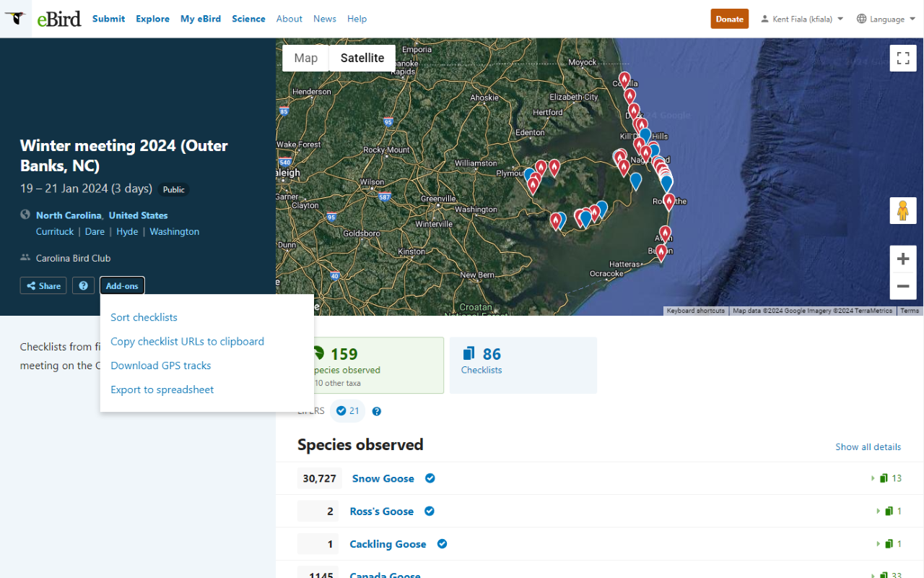The image size is (924, 578).
Task: Open the Hyde county link
Action: click(127, 232)
